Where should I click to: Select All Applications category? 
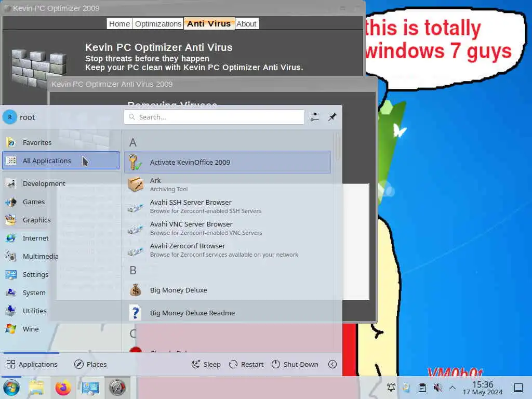pos(61,161)
